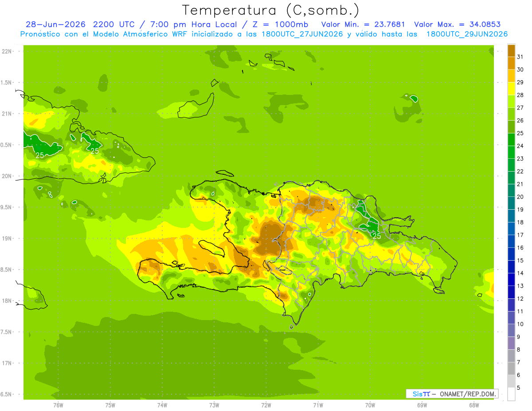Click the '75W' longitude label
This screenshot has height=411, width=532.
110,405
